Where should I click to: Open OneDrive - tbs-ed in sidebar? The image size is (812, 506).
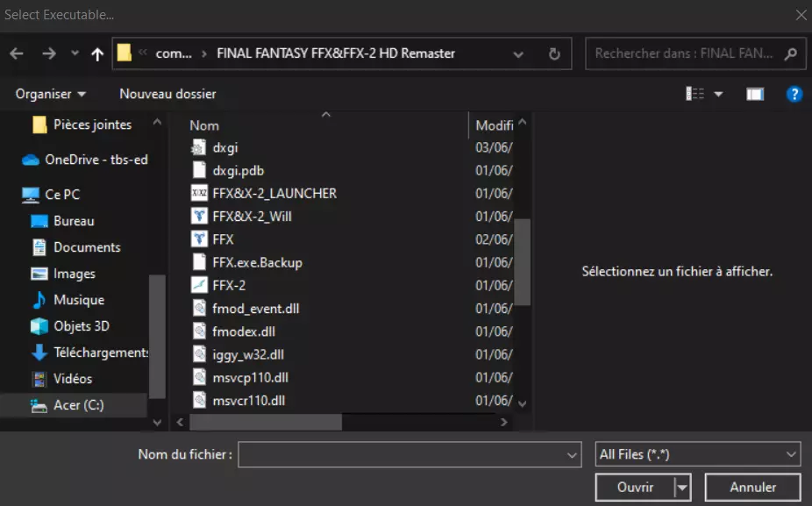85,160
